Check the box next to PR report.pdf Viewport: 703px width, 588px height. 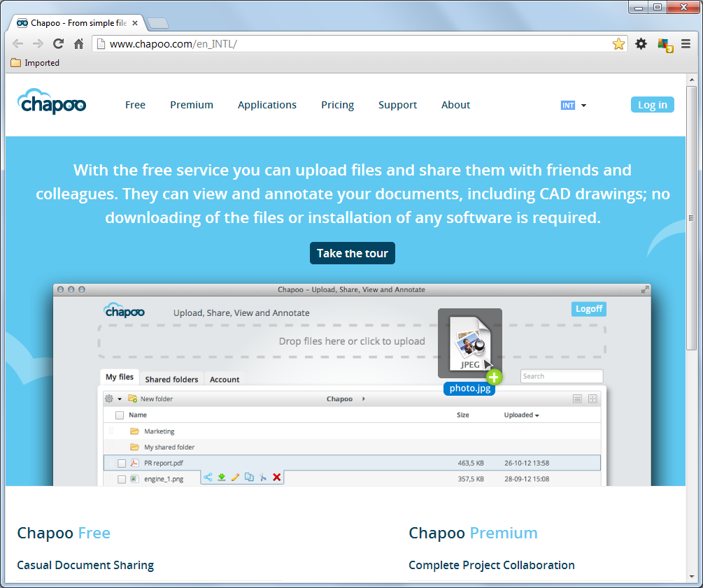click(122, 463)
